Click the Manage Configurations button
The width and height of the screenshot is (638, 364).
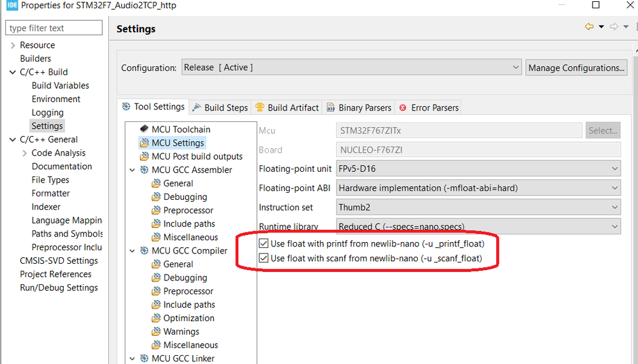(576, 68)
